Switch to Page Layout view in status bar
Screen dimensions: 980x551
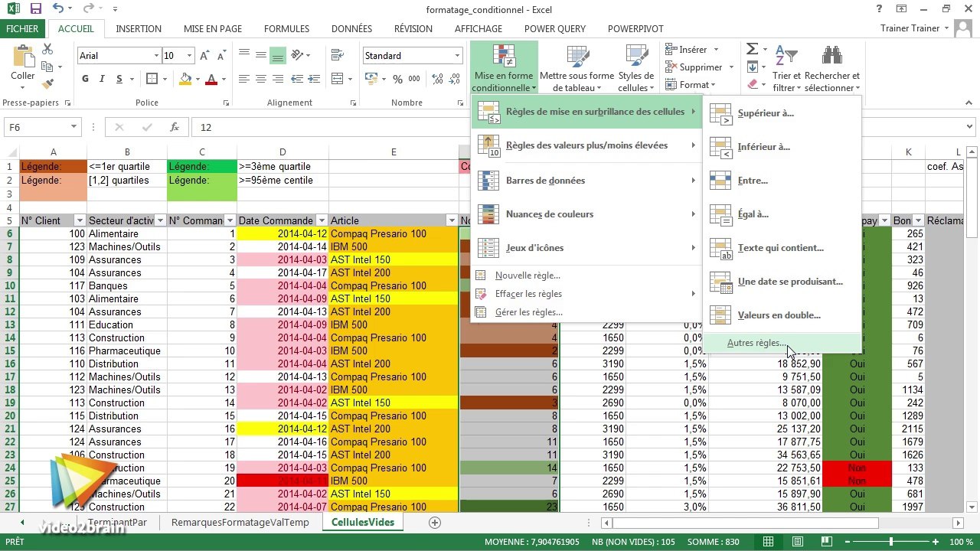(x=797, y=542)
